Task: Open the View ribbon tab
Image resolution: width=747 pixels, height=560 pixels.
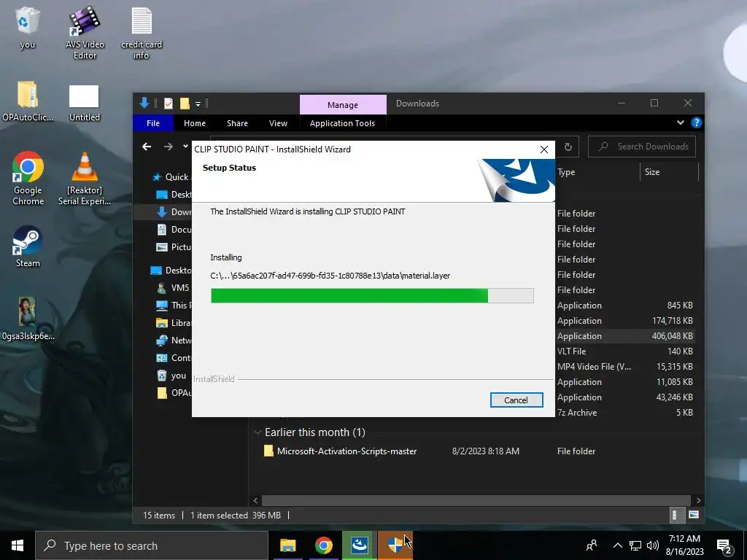Action: click(278, 123)
